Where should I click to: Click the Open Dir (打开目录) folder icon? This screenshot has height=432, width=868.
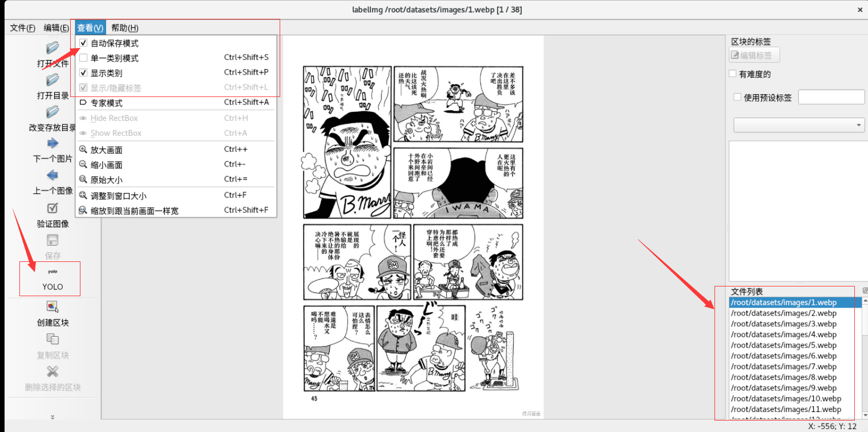[x=53, y=80]
